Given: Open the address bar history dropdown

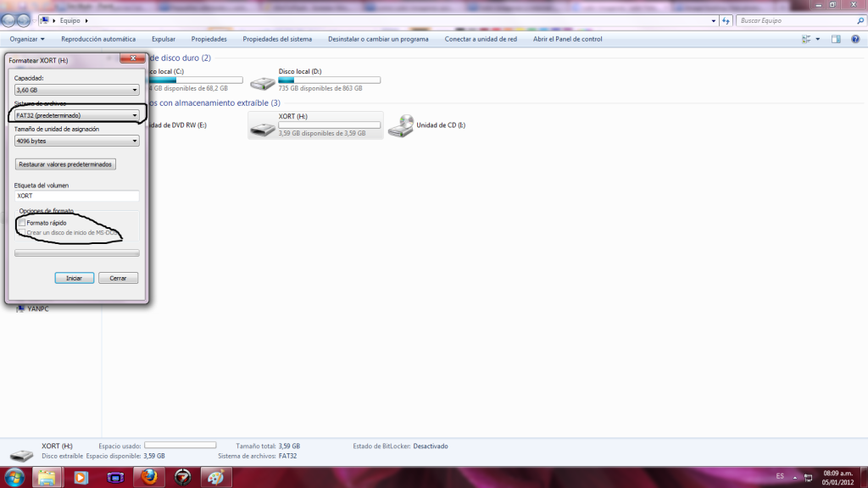Looking at the screenshot, I should (713, 20).
